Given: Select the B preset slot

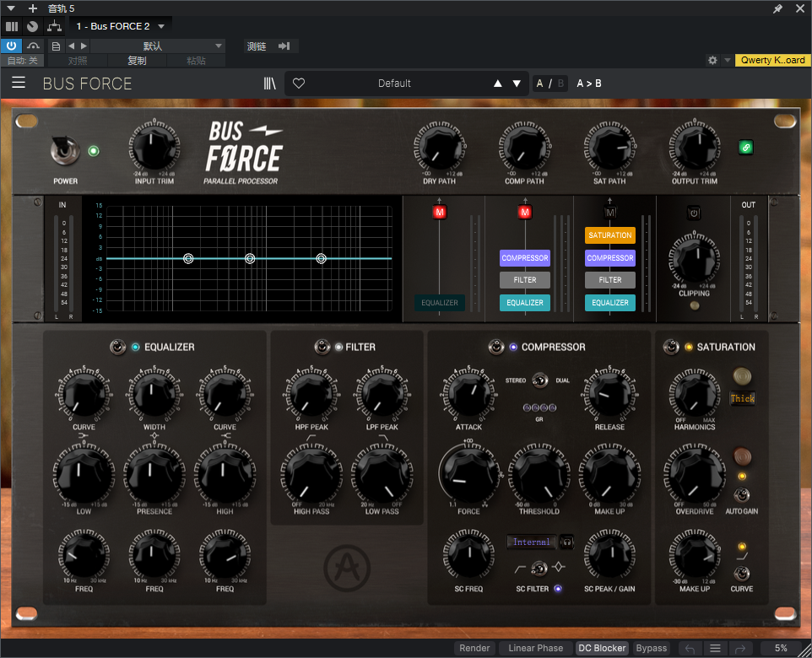Looking at the screenshot, I should pos(560,84).
